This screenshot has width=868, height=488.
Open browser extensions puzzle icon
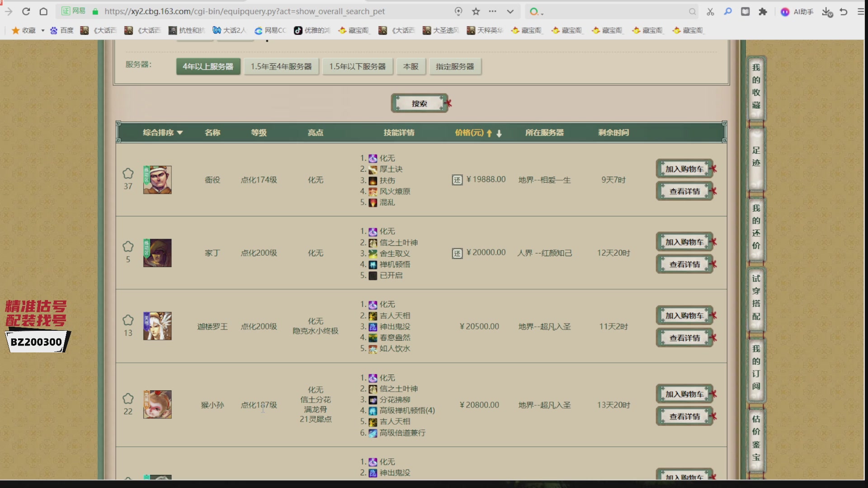[x=763, y=12]
